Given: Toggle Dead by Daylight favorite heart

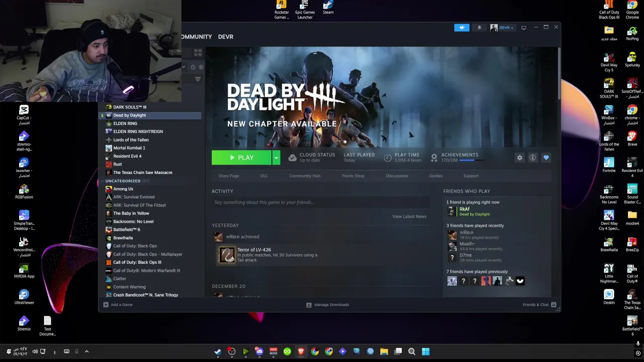Looking at the screenshot, I should [x=546, y=158].
